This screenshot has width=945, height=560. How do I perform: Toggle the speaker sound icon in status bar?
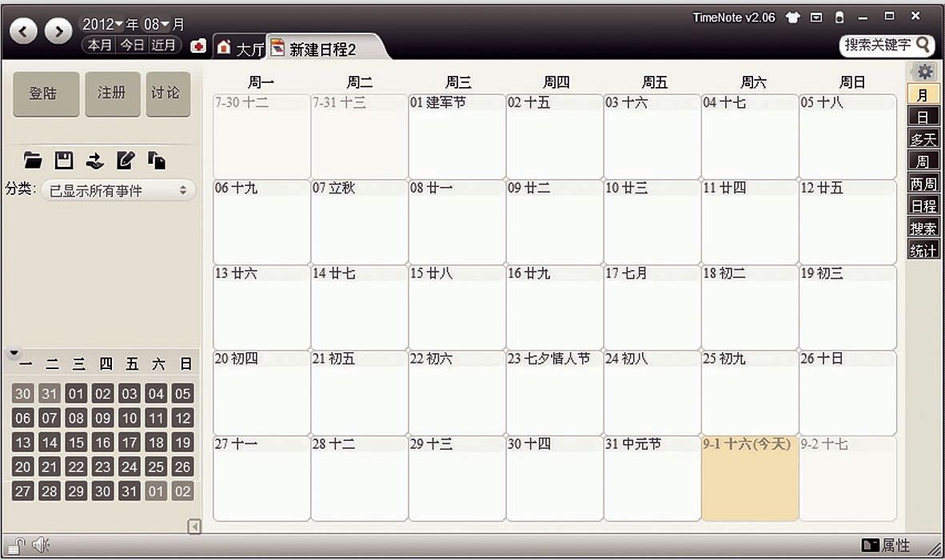coord(40,546)
